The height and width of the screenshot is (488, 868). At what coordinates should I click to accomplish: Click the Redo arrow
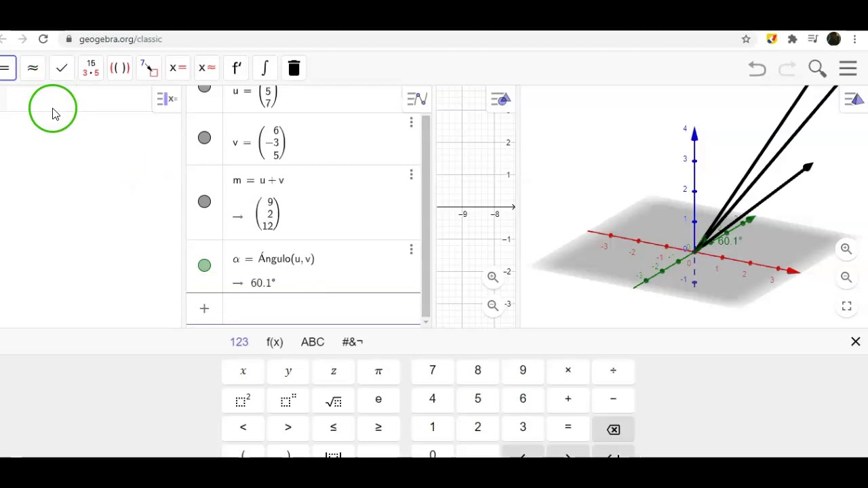[x=787, y=68]
